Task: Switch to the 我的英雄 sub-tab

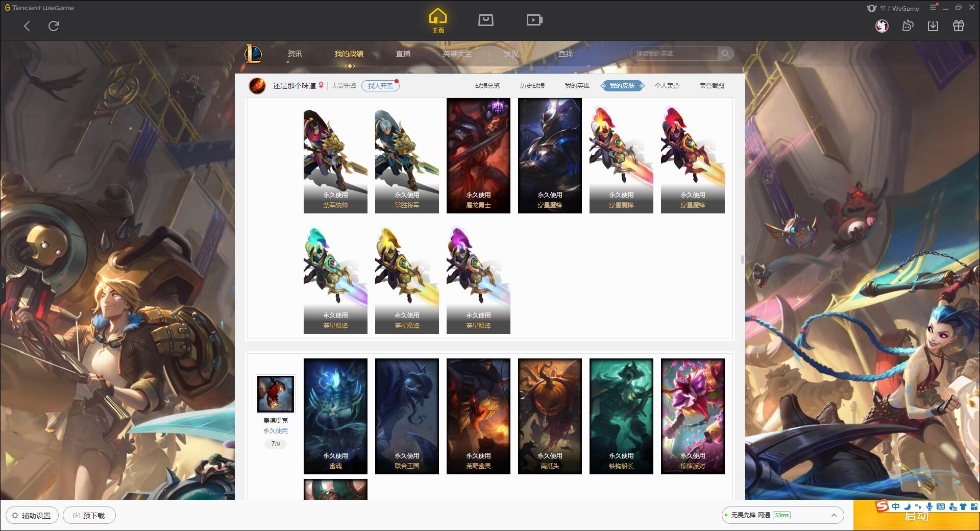Action: pos(577,86)
